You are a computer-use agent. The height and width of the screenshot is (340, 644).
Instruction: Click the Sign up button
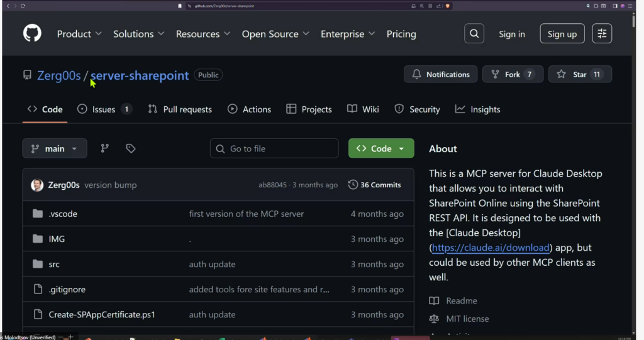click(x=562, y=34)
